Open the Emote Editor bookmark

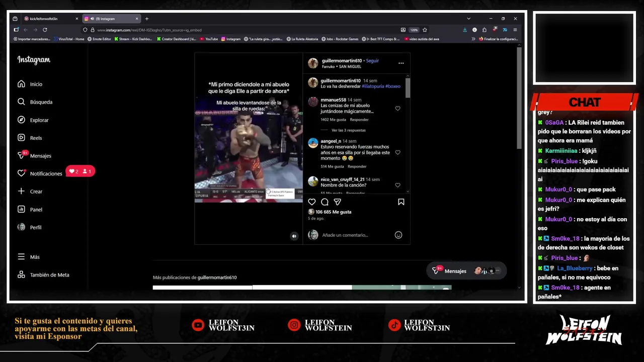point(99,39)
